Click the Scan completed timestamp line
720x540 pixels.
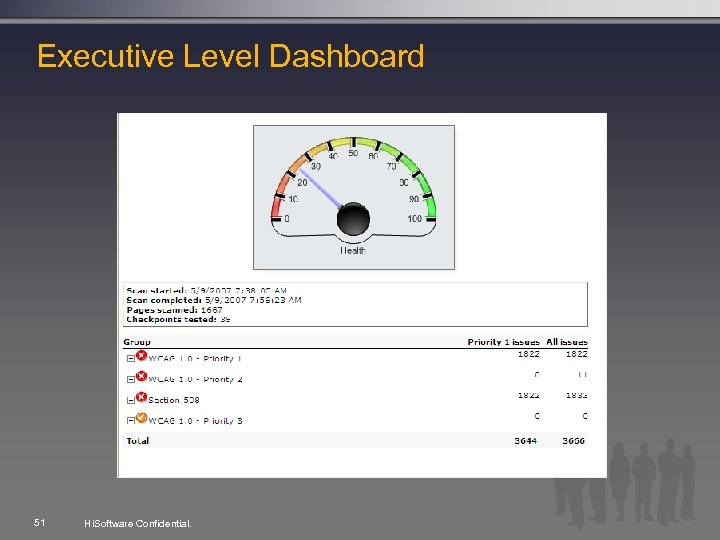tap(214, 300)
